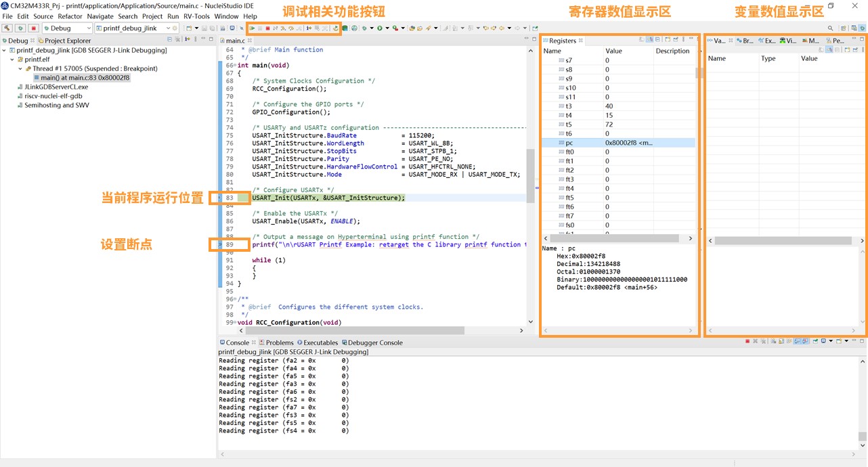Click Console terminate red square icon
This screenshot has width=868, height=467.
click(747, 341)
